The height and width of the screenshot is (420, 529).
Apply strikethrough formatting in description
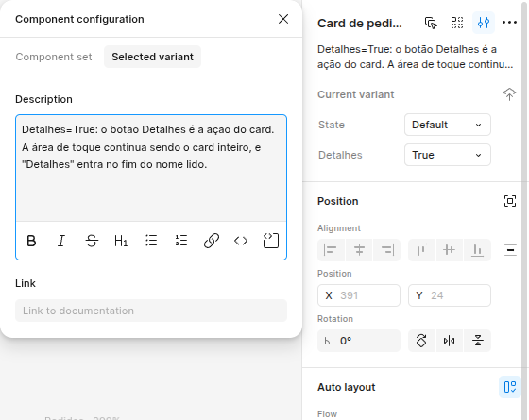(92, 241)
